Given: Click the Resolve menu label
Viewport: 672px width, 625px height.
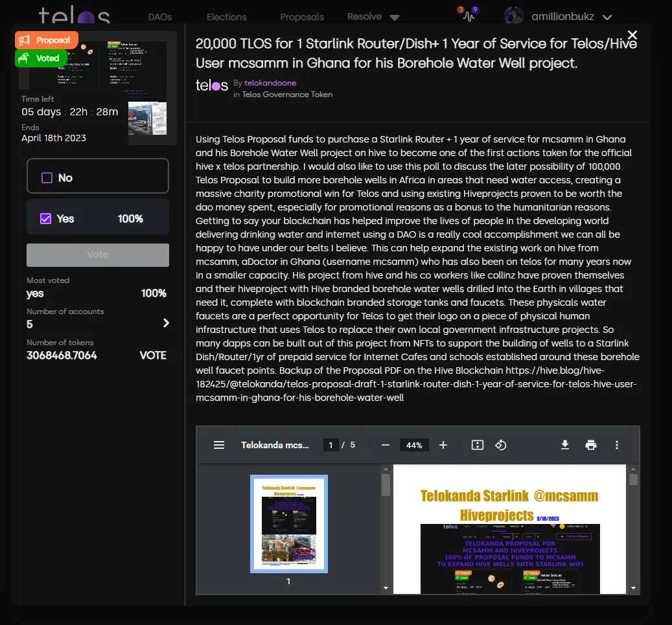Looking at the screenshot, I should [x=364, y=16].
